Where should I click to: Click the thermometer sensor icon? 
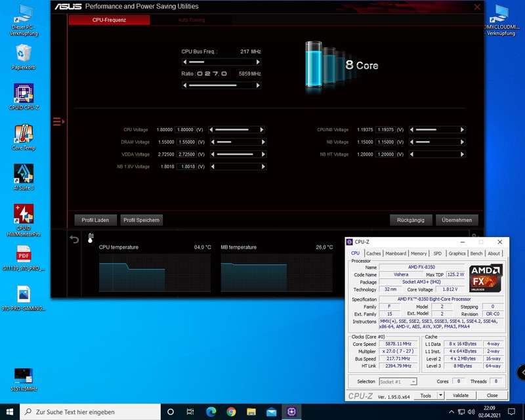pos(91,239)
